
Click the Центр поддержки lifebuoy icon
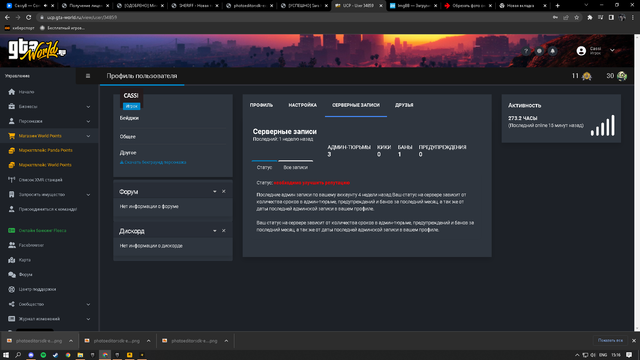11,289
